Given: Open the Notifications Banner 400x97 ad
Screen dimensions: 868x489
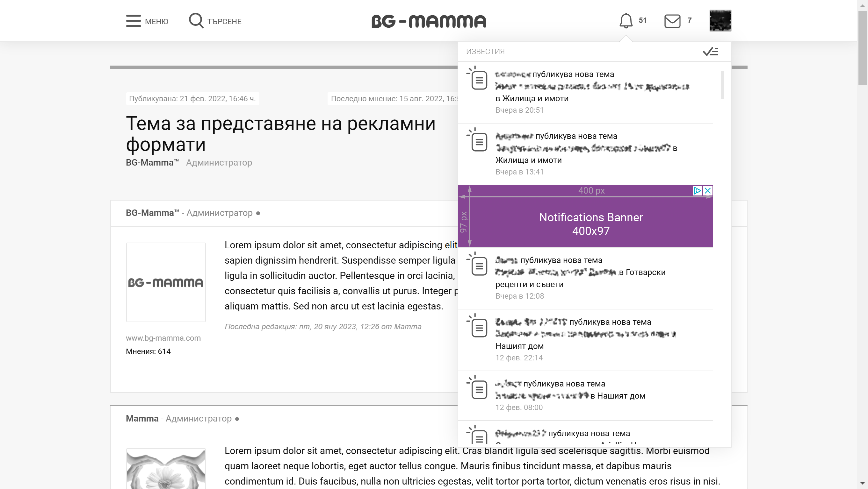Looking at the screenshot, I should click(585, 216).
